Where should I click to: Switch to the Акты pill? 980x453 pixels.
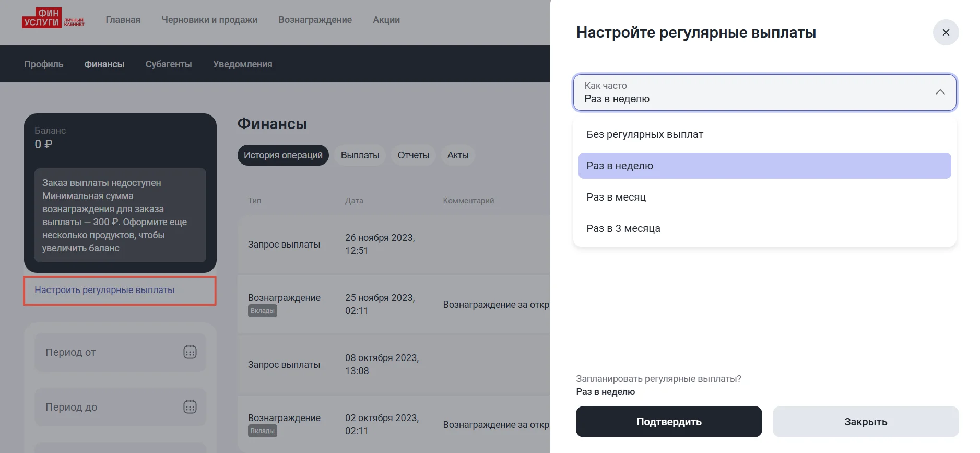(458, 155)
